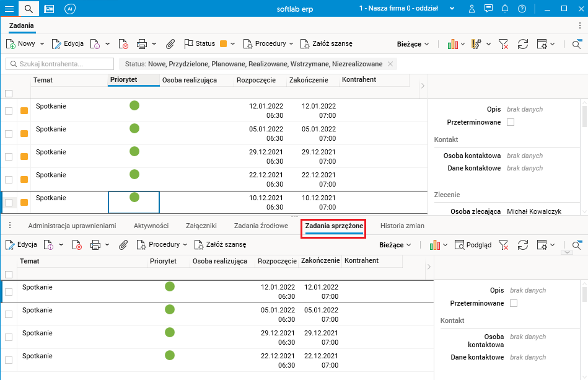Tick the checkbox of the 12.01.2022 task in upper list
Image resolution: width=588 pixels, height=380 pixels.
click(9, 111)
